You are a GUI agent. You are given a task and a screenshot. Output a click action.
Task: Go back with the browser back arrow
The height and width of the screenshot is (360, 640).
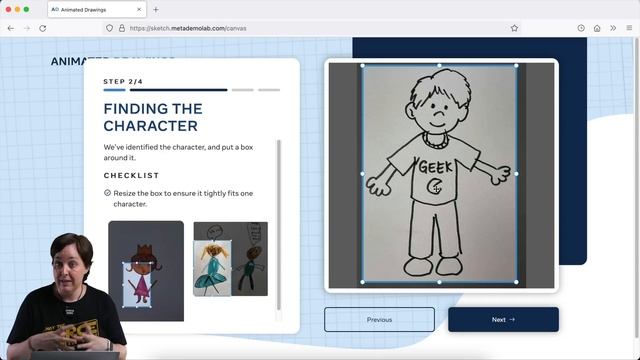click(x=11, y=28)
